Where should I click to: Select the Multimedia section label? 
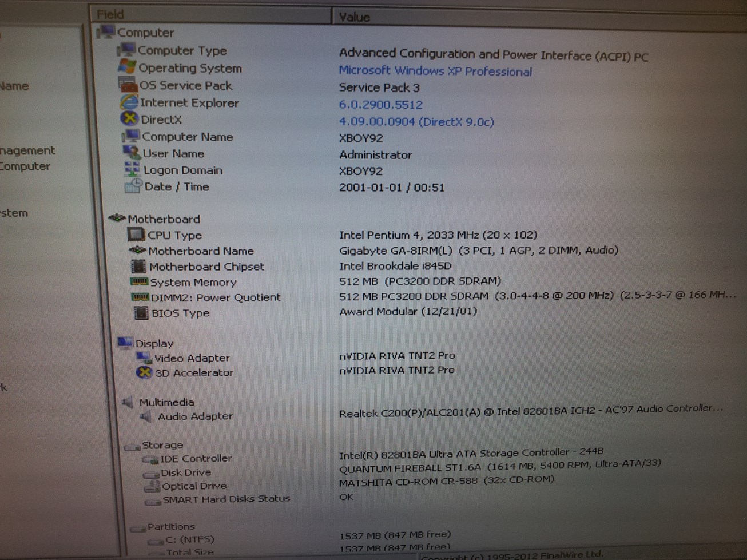pos(166,402)
